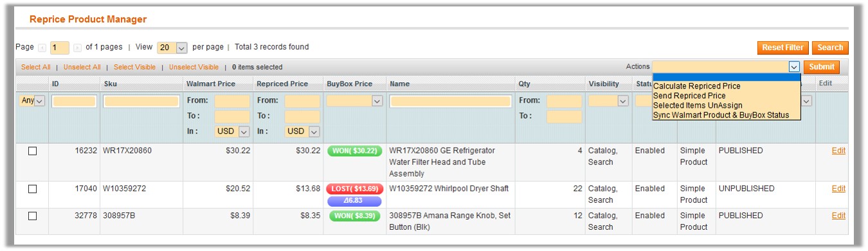
Task: Sort by Name column header
Action: tap(399, 84)
